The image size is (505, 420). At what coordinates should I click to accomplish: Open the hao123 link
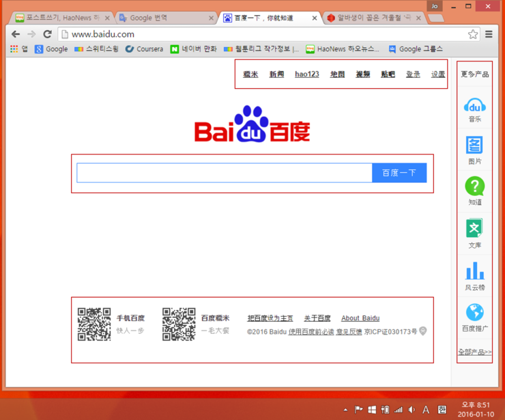coord(307,74)
